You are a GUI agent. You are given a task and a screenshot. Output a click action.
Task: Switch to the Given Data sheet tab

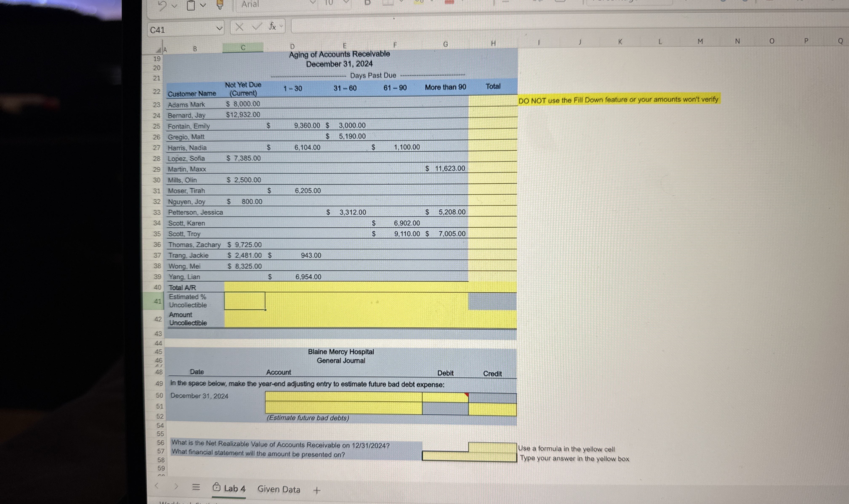tap(279, 489)
